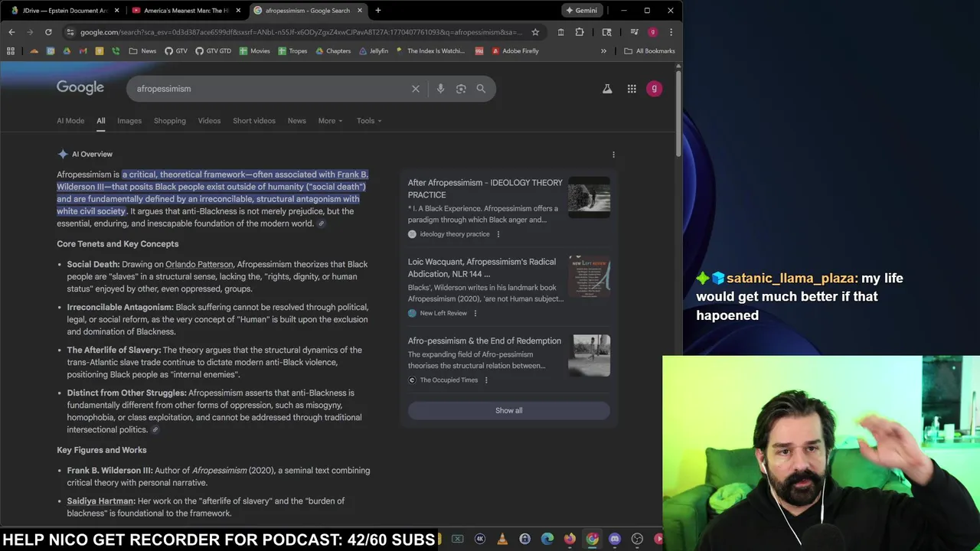Open the Movies bookmark

tap(254, 51)
